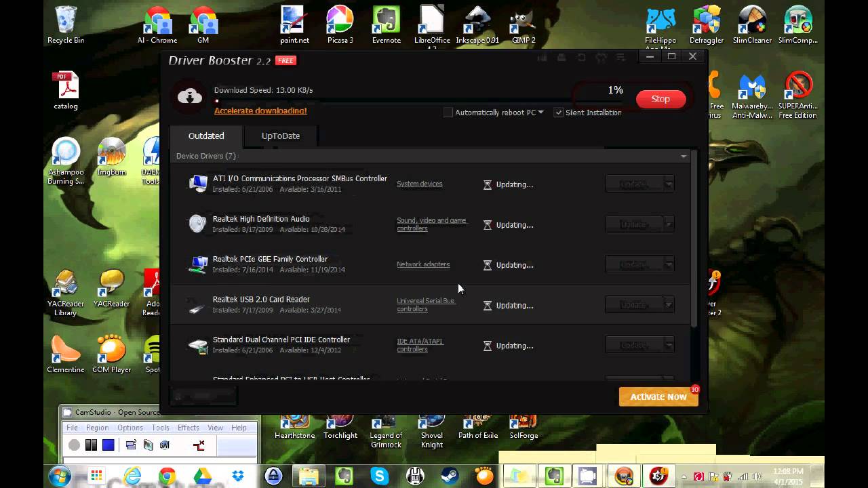
Task: Select the Realtek USB 2.0 Card Reader row
Action: 430,305
